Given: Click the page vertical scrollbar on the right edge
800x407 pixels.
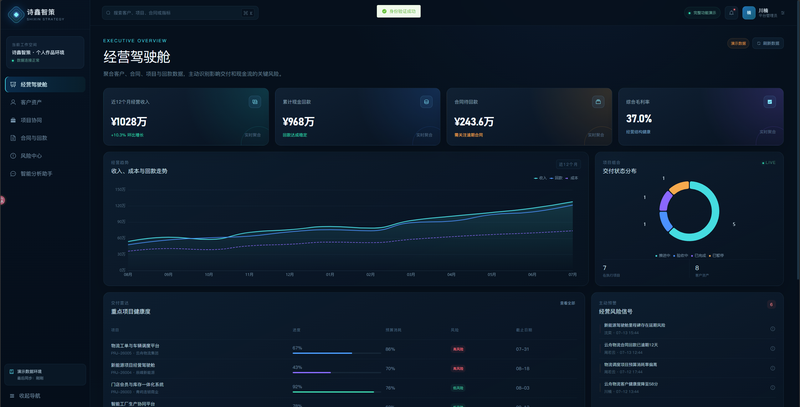Looking at the screenshot, I should click(797, 139).
